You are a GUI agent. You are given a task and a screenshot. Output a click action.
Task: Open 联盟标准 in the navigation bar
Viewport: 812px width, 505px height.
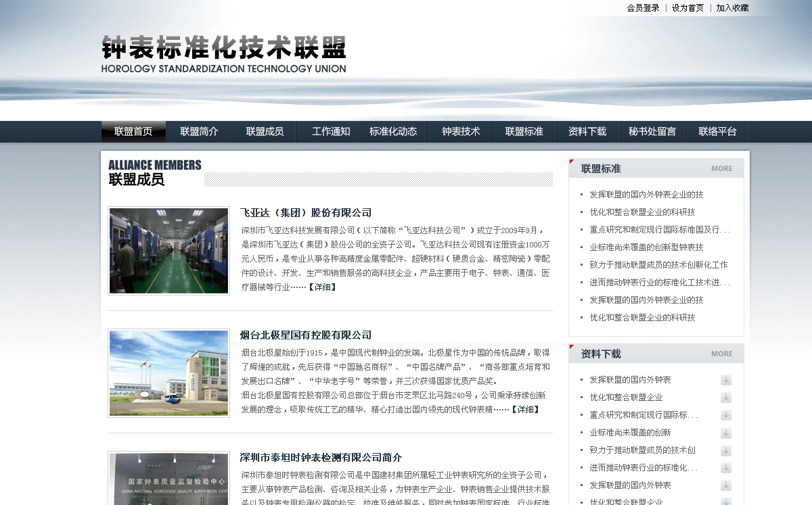click(x=524, y=132)
